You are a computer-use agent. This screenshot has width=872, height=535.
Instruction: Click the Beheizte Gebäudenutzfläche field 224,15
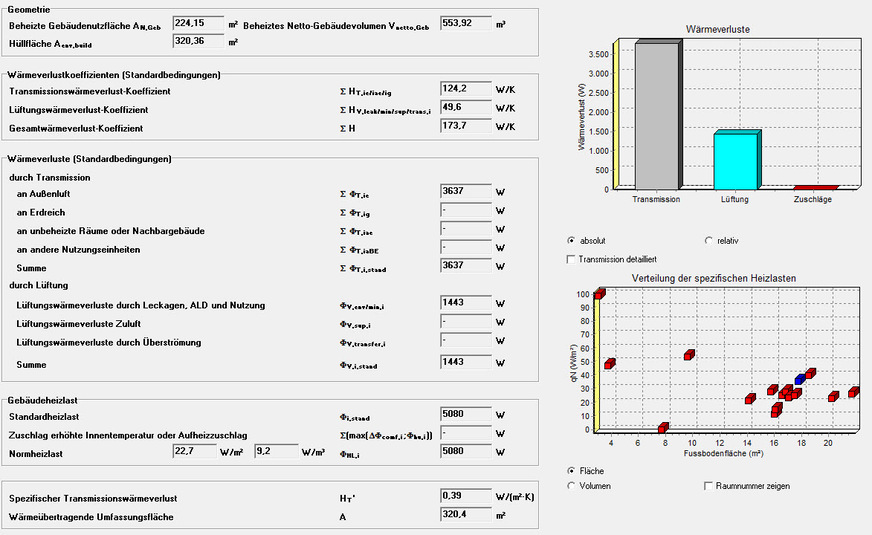[197, 23]
